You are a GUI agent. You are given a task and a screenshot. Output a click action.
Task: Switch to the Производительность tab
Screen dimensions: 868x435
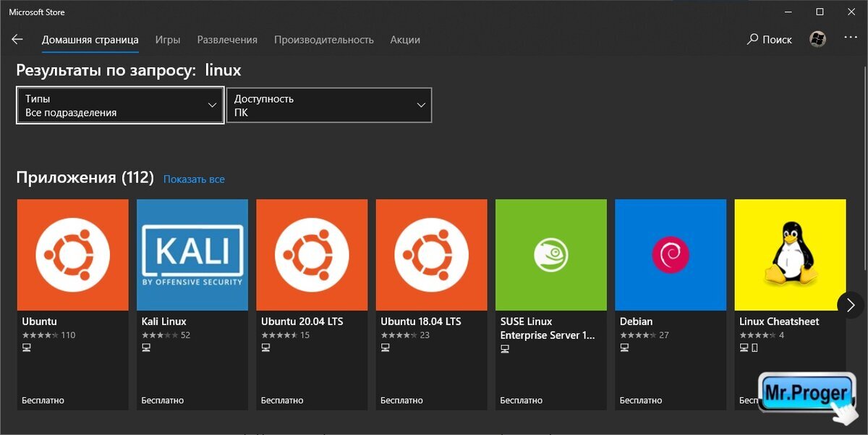[x=324, y=40]
